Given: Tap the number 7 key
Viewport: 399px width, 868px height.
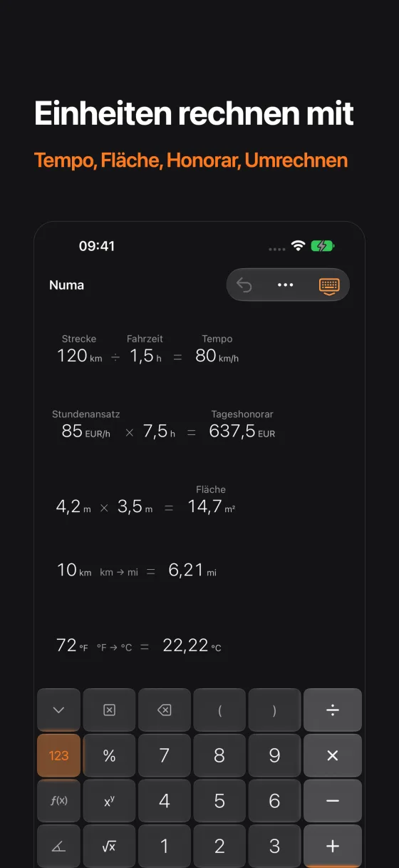Looking at the screenshot, I should pos(164,755).
